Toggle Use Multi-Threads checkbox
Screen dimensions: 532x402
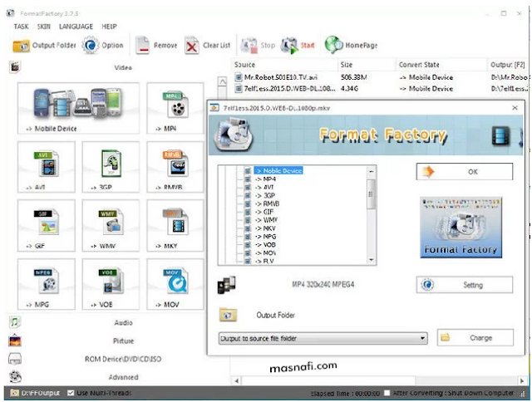click(71, 393)
